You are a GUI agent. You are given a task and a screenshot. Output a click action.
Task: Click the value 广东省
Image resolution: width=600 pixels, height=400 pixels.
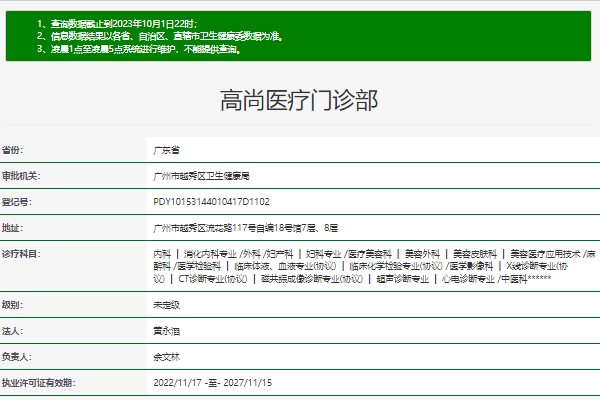tap(166, 150)
